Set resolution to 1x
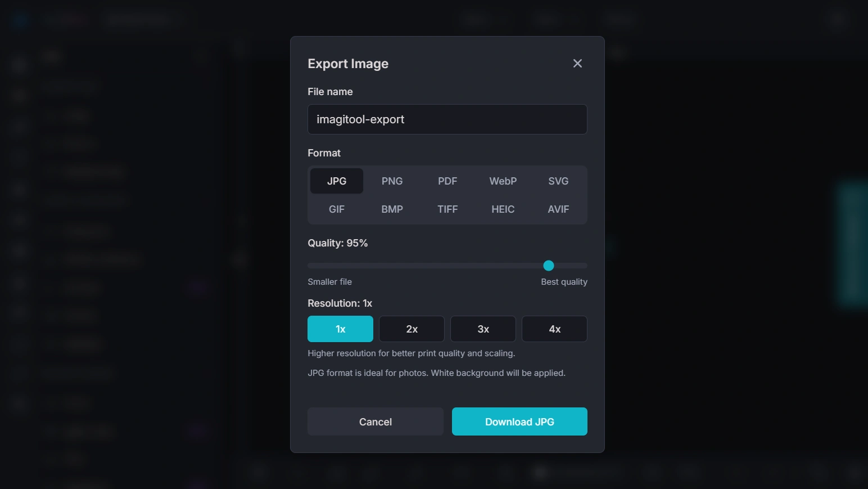 point(340,329)
